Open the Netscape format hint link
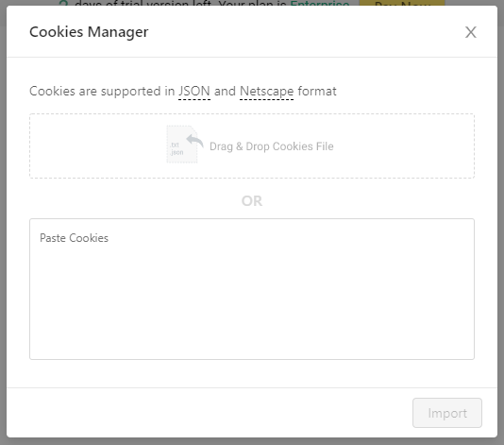504x445 pixels. (x=266, y=92)
